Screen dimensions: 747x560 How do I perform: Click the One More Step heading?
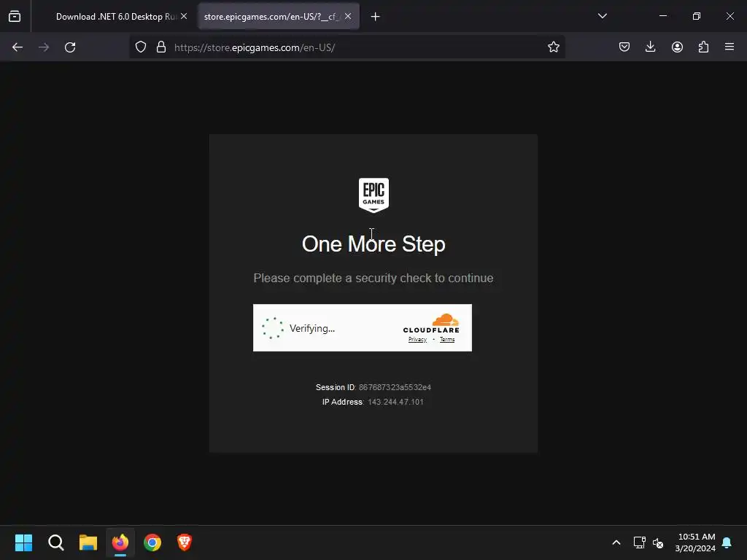pos(373,244)
